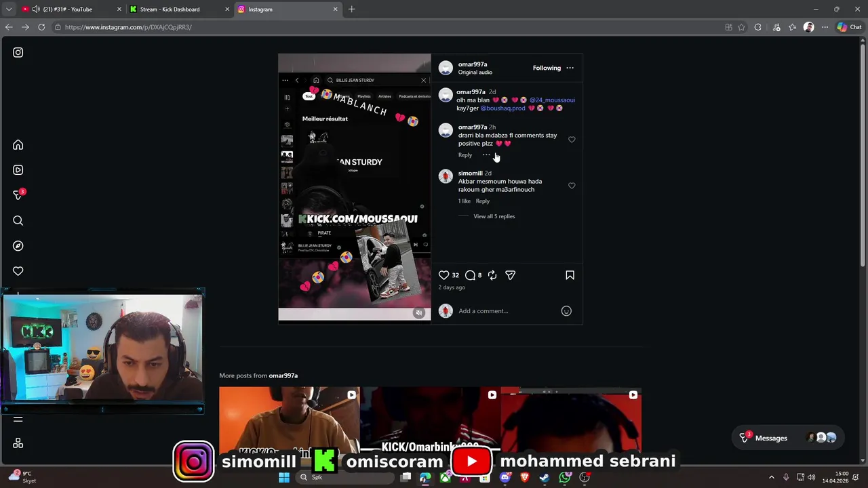This screenshot has height=488, width=868.
Task: Like simomill's comment with the heart
Action: pyautogui.click(x=572, y=186)
